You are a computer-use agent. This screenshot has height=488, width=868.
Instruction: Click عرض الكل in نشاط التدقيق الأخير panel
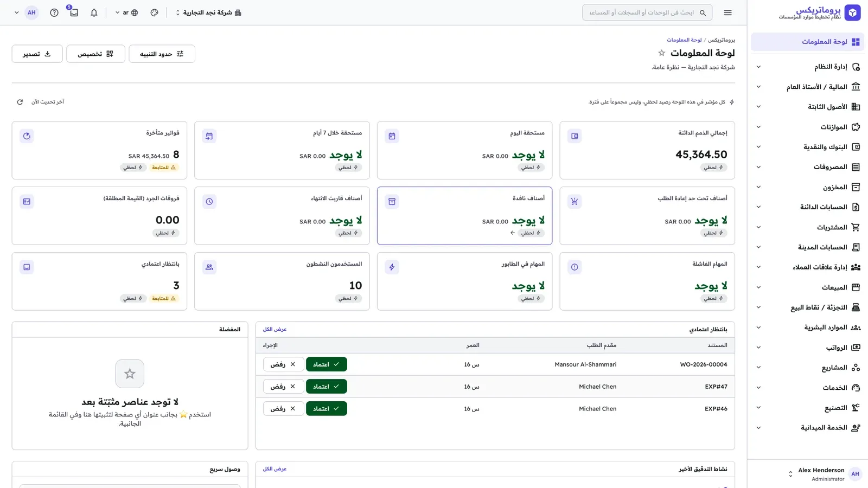point(275,469)
